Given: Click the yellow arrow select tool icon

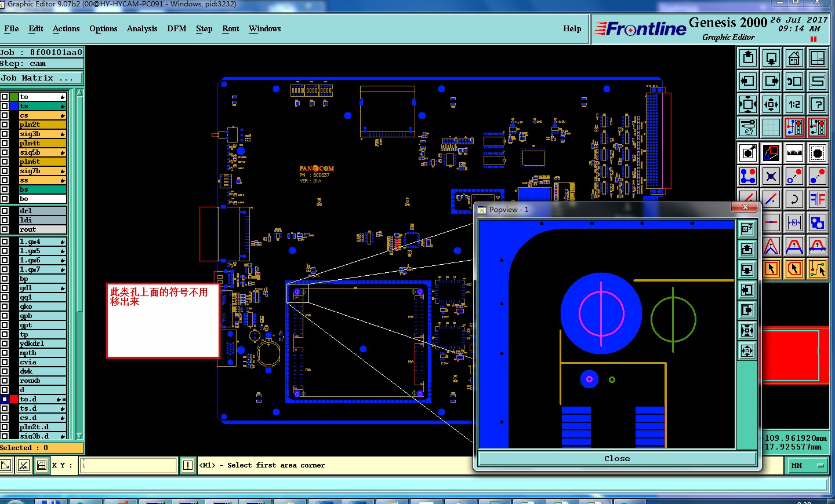Looking at the screenshot, I should (x=771, y=269).
